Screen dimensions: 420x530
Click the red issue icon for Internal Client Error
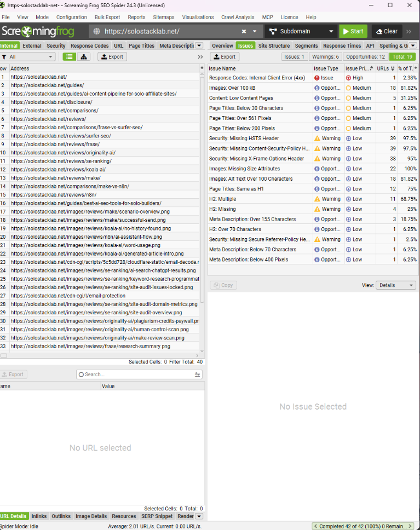click(317, 78)
